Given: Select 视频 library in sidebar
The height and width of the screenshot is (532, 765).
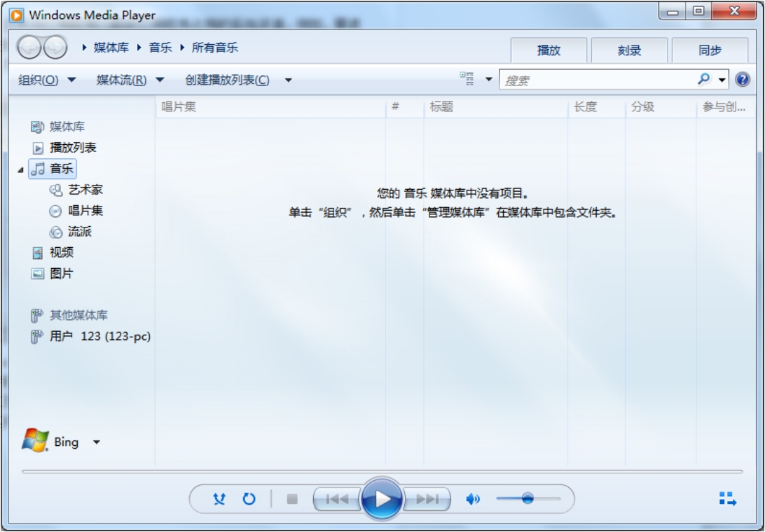Looking at the screenshot, I should pyautogui.click(x=53, y=253).
